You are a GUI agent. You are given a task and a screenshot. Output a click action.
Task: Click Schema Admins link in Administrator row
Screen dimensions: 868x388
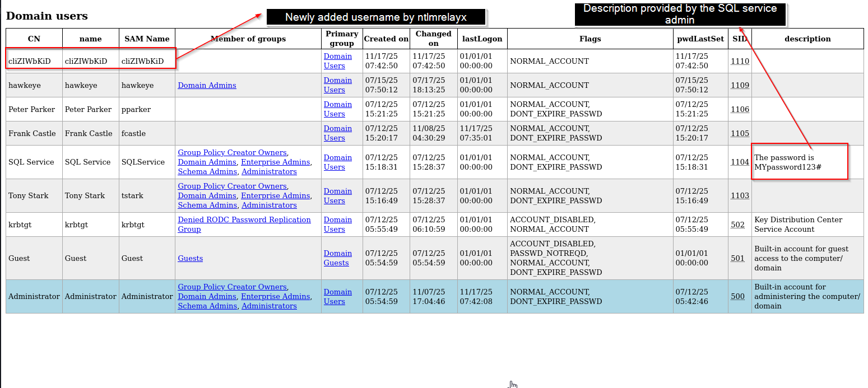point(207,306)
